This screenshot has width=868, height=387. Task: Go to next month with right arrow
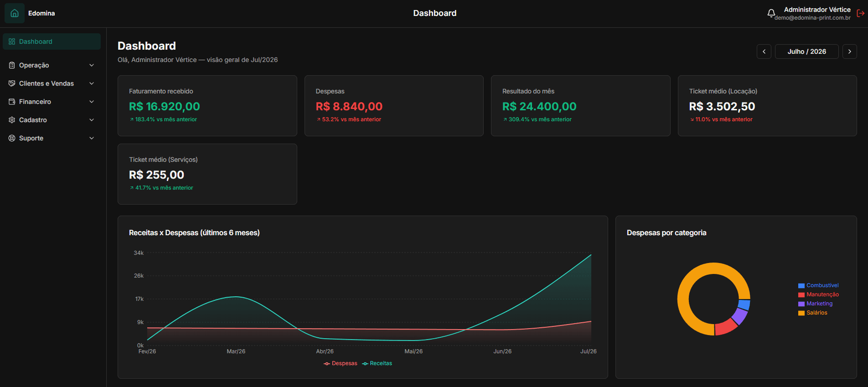pyautogui.click(x=850, y=52)
